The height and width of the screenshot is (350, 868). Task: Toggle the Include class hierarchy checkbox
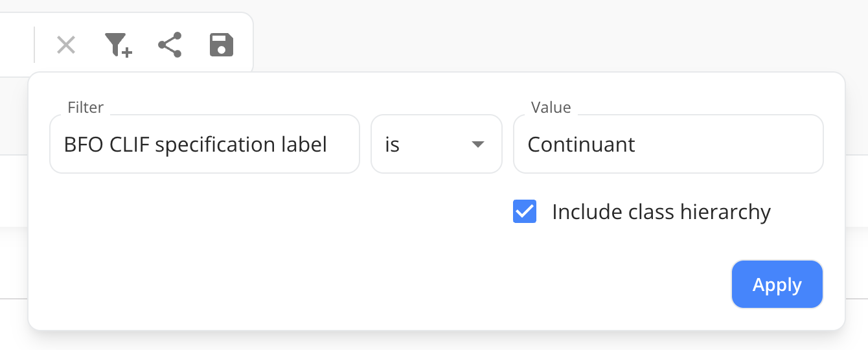coord(525,212)
